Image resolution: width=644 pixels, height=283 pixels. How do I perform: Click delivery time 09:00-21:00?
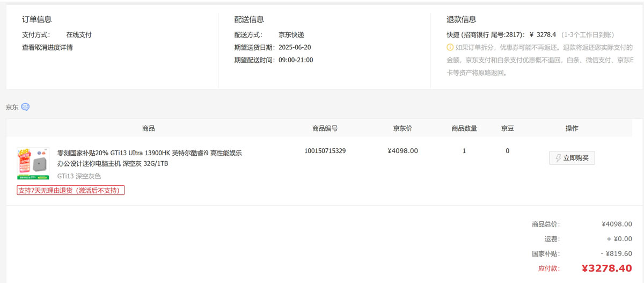[x=296, y=60]
